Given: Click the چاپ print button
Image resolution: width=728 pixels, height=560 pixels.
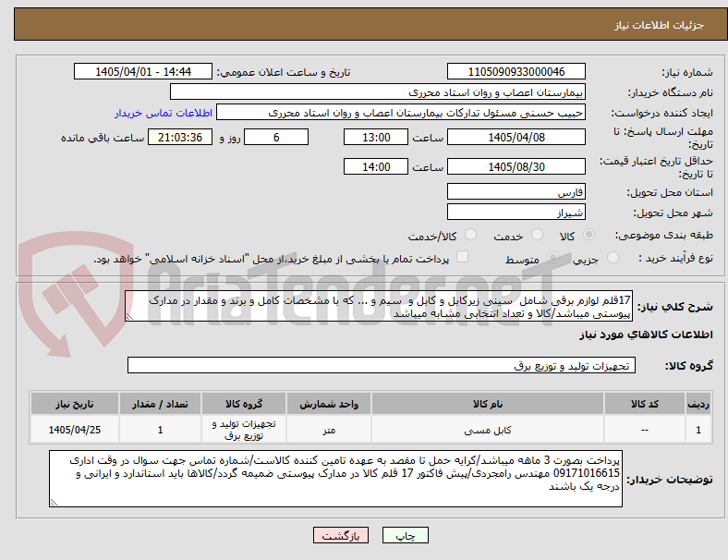Looking at the screenshot, I should click(x=406, y=535).
